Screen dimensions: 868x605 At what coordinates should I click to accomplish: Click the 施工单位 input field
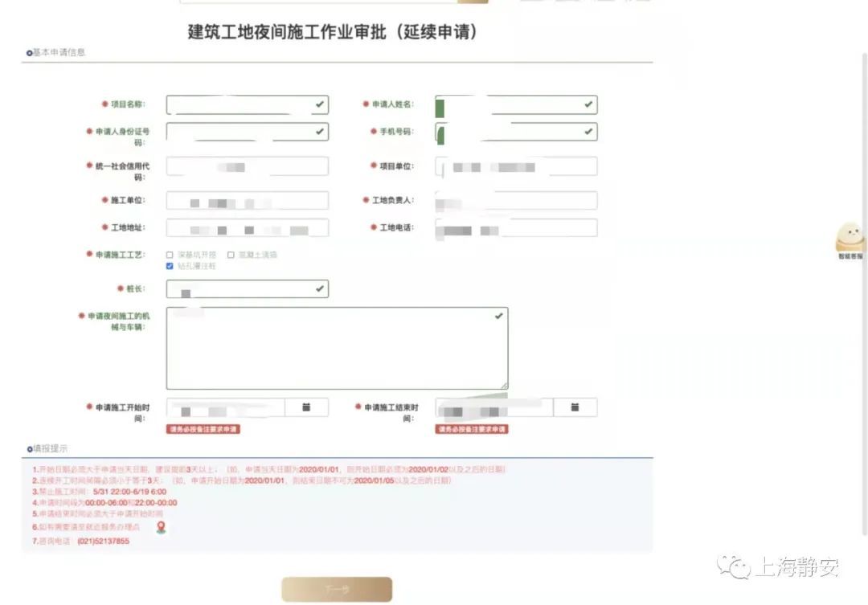coord(248,200)
